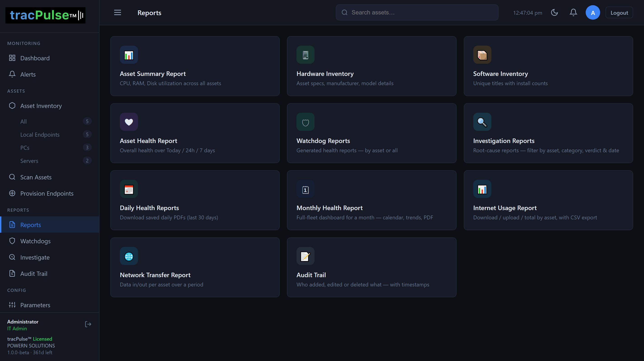
Task: Click the Asset Health heart icon
Action: point(129,122)
